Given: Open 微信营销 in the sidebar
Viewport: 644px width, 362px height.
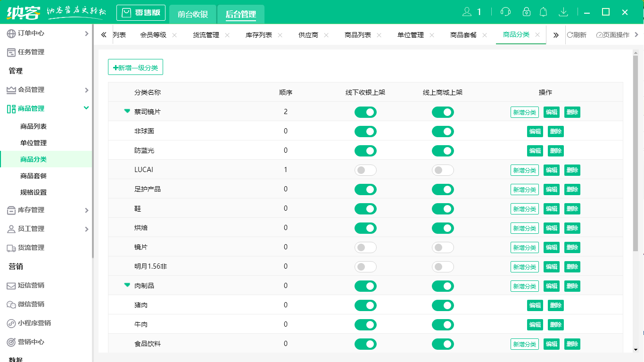Looking at the screenshot, I should coord(31,304).
